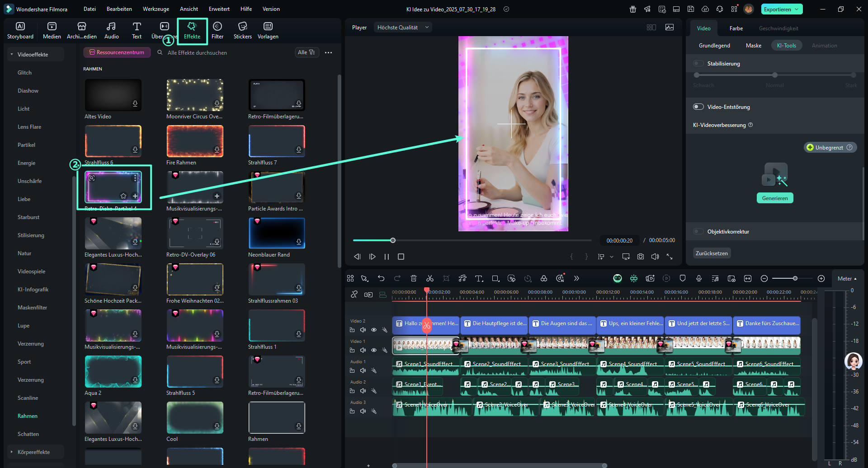
Task: Open the marker options dropdown arrow in player
Action: [x=612, y=257]
